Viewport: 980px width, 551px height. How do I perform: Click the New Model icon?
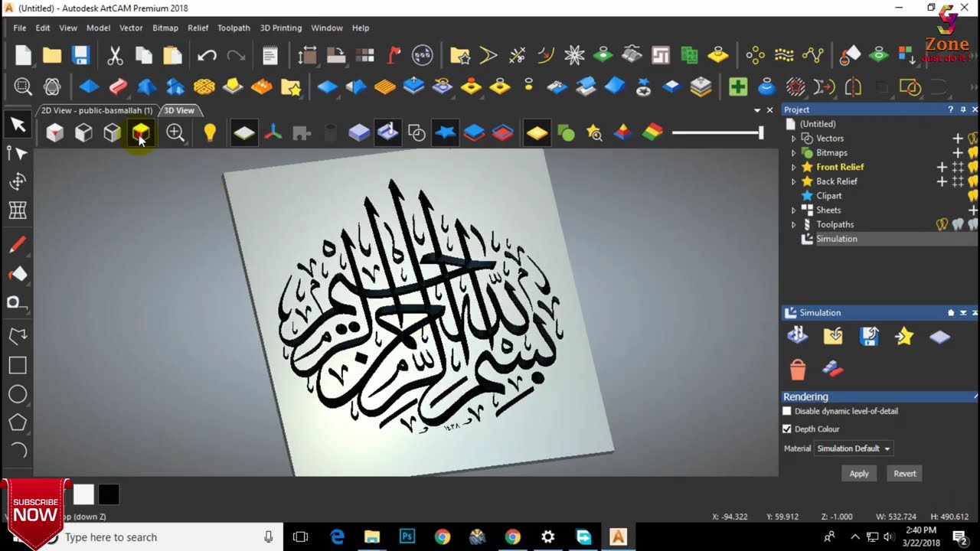(23, 55)
